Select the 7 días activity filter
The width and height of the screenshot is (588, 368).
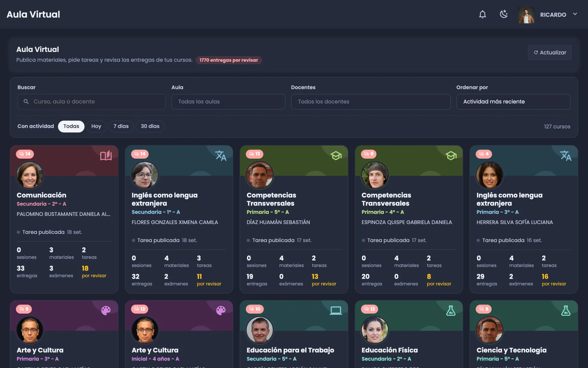(121, 126)
